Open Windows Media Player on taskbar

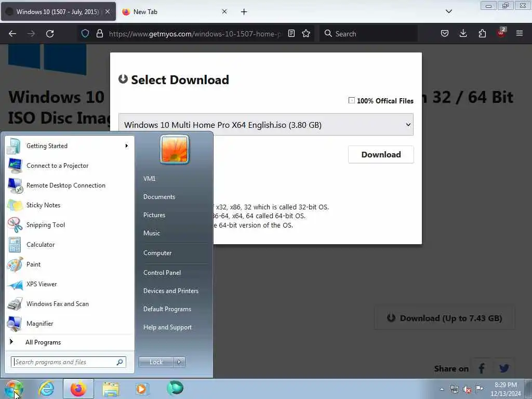click(141, 389)
